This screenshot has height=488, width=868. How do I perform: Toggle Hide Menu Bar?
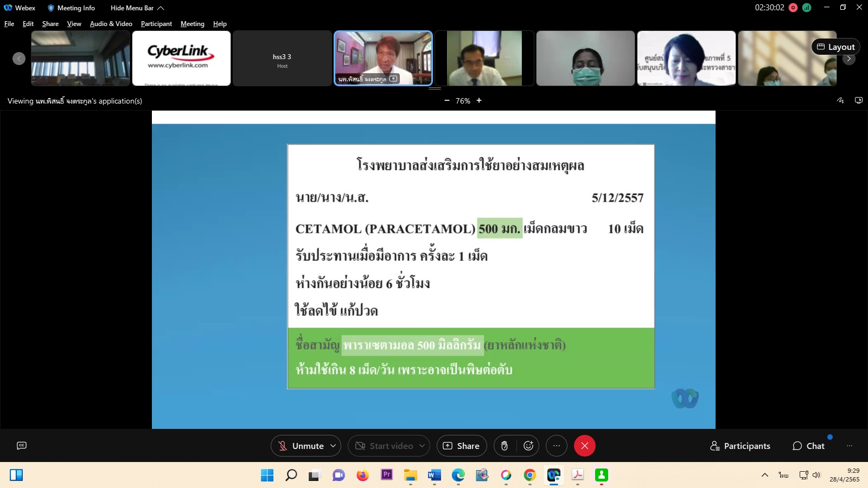137,8
